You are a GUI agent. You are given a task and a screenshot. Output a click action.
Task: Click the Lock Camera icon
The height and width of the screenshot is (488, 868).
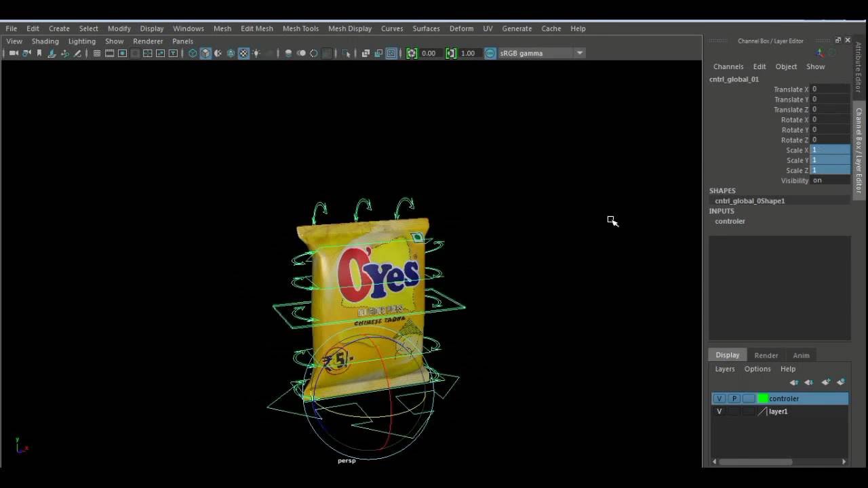click(26, 53)
